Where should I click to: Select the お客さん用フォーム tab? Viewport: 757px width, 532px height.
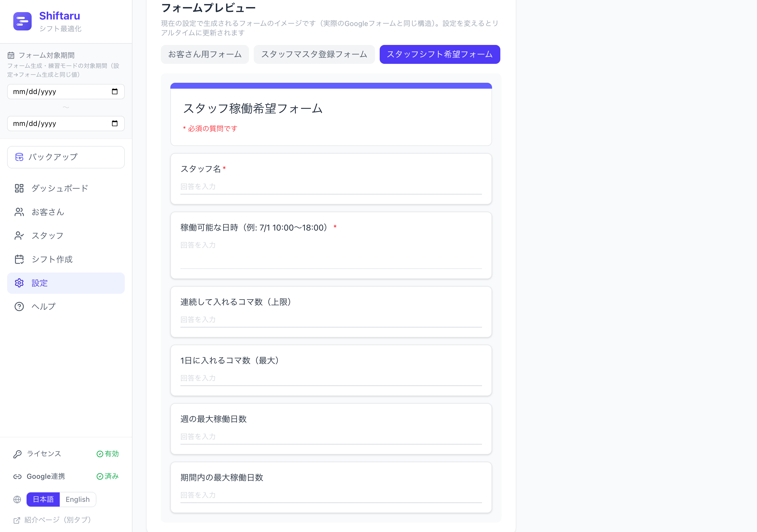tap(205, 54)
